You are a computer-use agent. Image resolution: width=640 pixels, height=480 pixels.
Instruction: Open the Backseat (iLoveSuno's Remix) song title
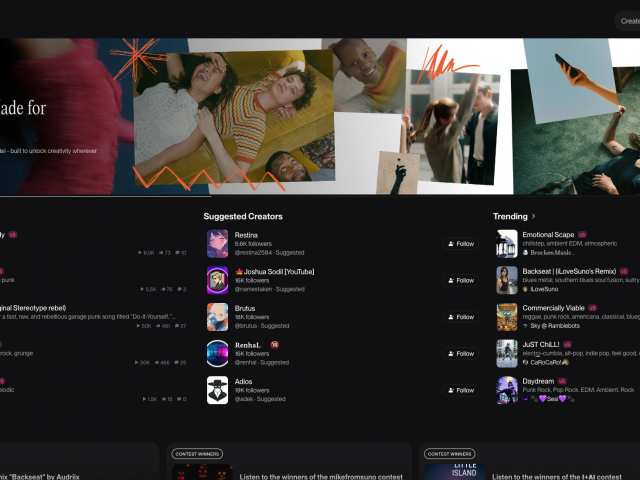[568, 271]
